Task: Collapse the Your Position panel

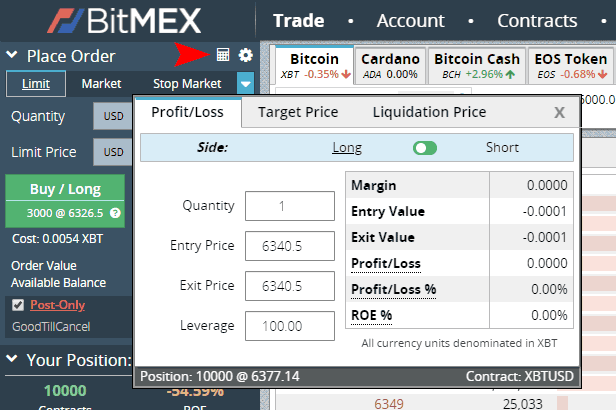Action: (x=12, y=360)
